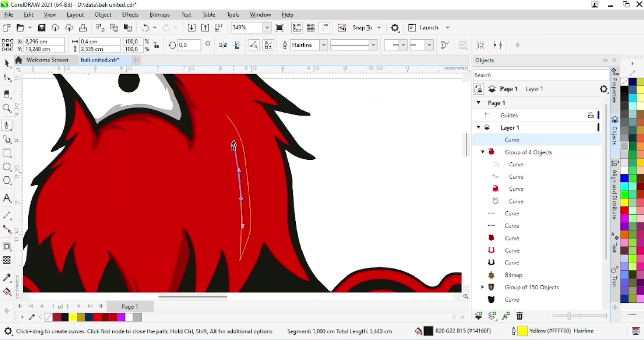
Task: Open the line style dropdown
Action: (373, 45)
